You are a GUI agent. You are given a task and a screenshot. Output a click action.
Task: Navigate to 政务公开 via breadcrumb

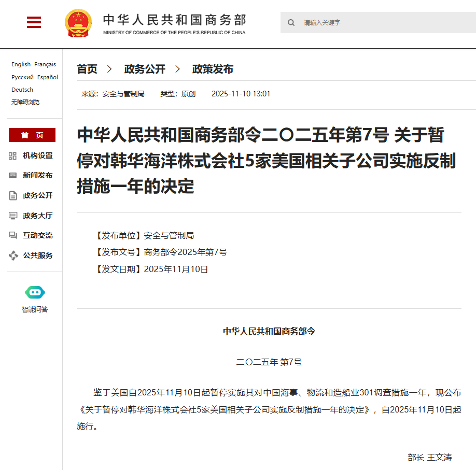144,69
